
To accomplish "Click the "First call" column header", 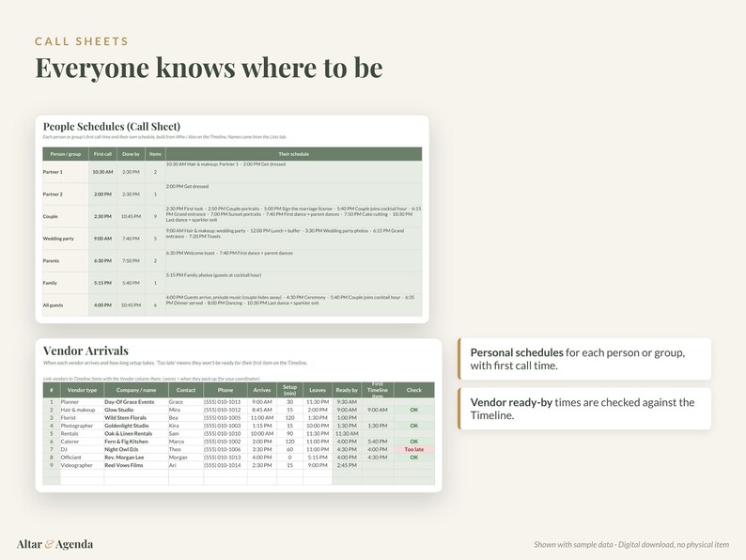I will (x=102, y=154).
